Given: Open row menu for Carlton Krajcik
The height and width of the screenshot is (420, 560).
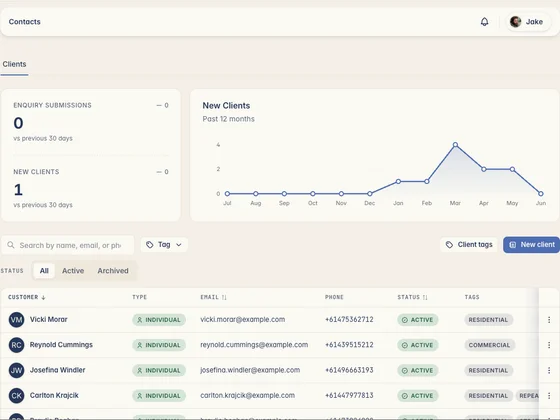Looking at the screenshot, I should click(549, 396).
